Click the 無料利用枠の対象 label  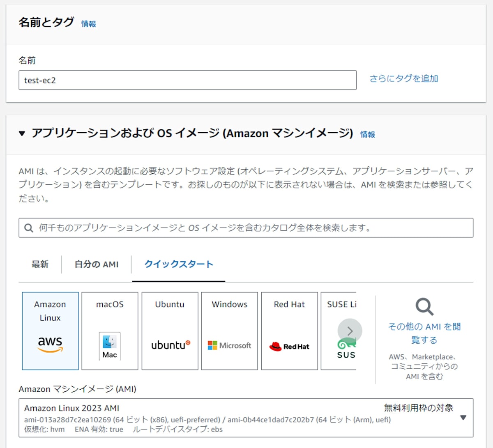(419, 408)
